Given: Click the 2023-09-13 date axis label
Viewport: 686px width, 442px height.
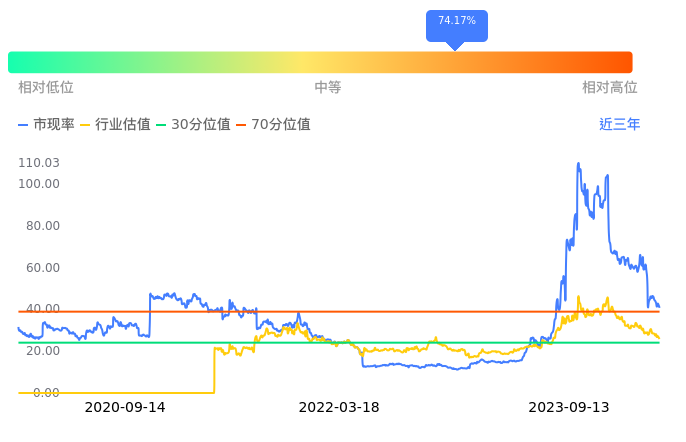Looking at the screenshot, I should click(x=568, y=408).
